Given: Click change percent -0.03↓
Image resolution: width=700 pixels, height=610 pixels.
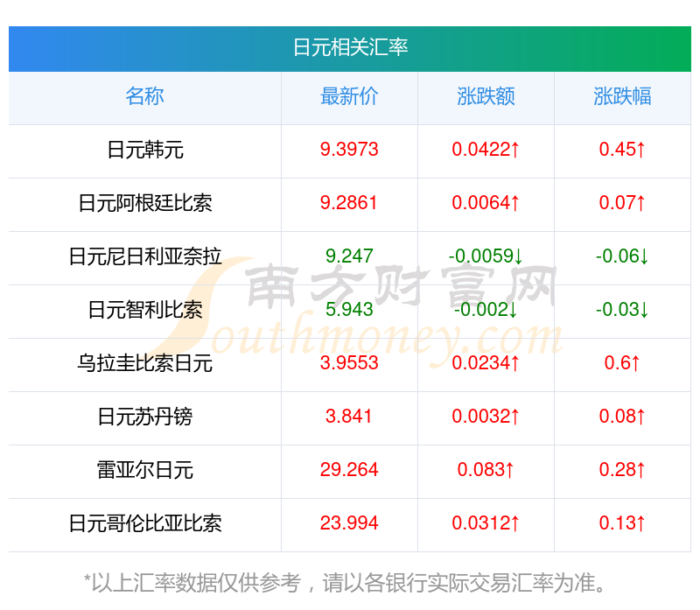Looking at the screenshot, I should [622, 310].
